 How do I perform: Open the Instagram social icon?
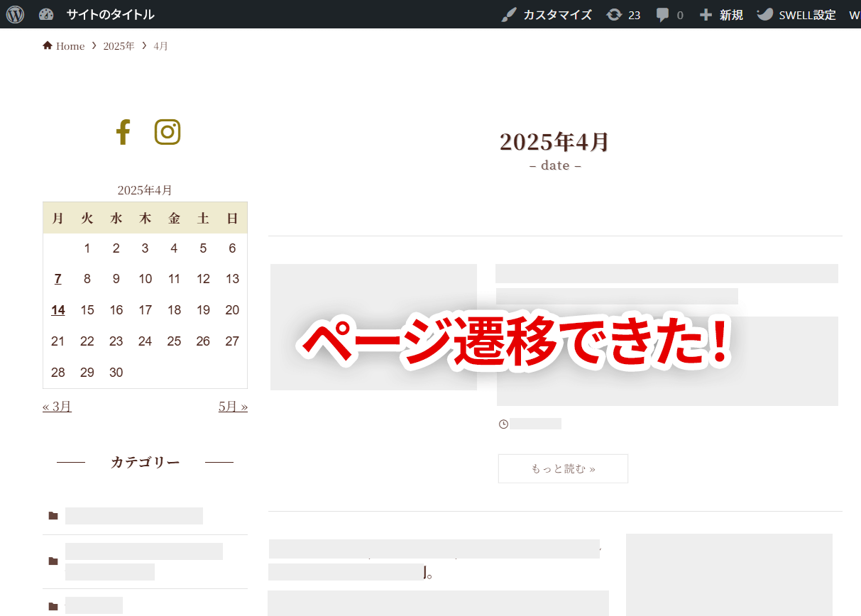coord(168,132)
